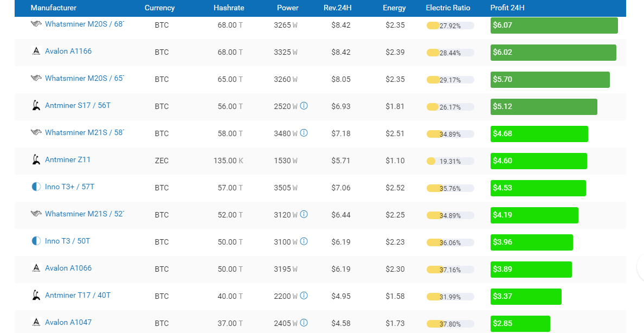This screenshot has width=644, height=333.
Task: Open the power info icon for Whatsminer M21S 58T
Action: click(304, 133)
